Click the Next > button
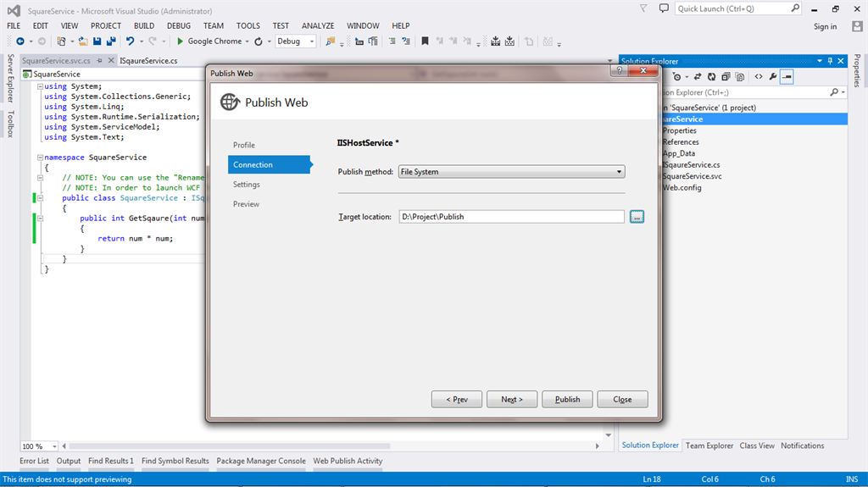 [512, 400]
